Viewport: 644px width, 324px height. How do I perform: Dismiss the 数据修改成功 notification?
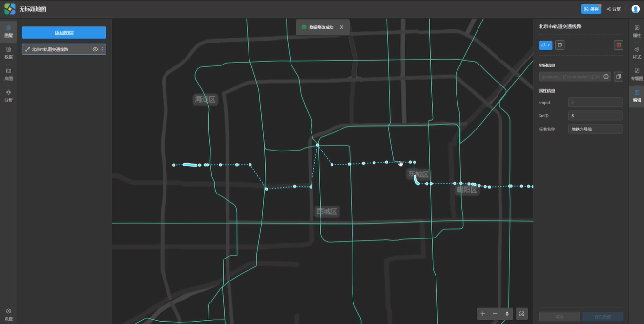[341, 27]
